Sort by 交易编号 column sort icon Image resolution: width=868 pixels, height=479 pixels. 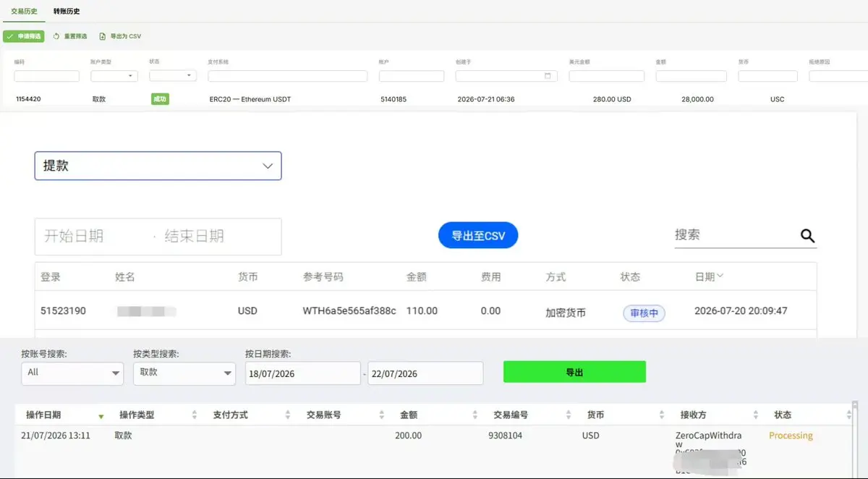click(x=569, y=415)
